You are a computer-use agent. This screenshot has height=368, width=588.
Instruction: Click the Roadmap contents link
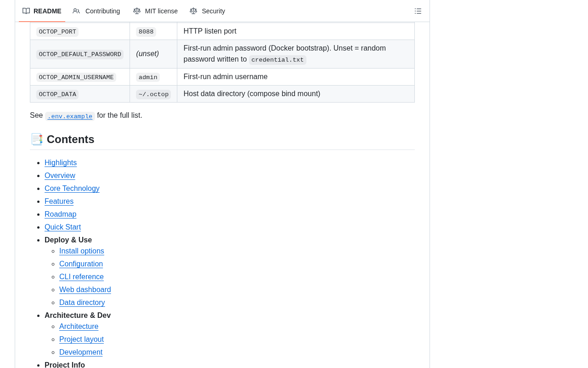pyautogui.click(x=60, y=214)
